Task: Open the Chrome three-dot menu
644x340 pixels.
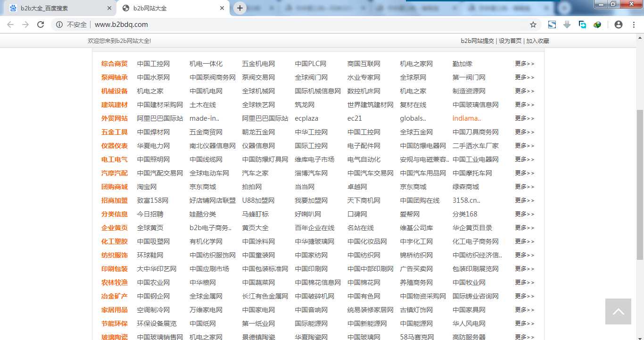Action: 634,25
